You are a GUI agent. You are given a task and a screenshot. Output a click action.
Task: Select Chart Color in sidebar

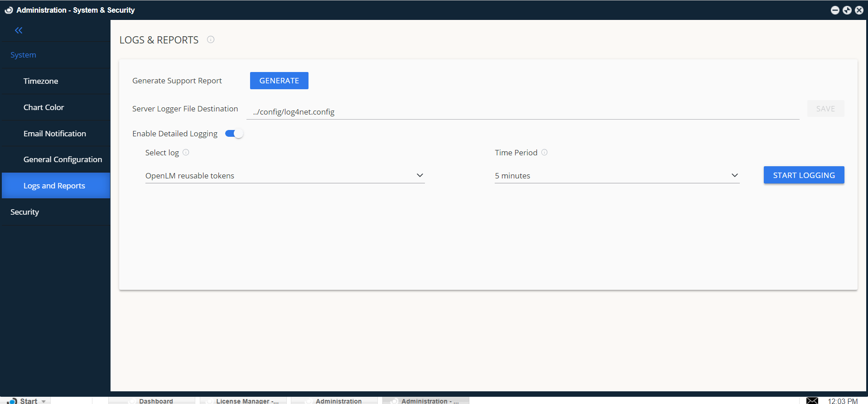(x=44, y=107)
